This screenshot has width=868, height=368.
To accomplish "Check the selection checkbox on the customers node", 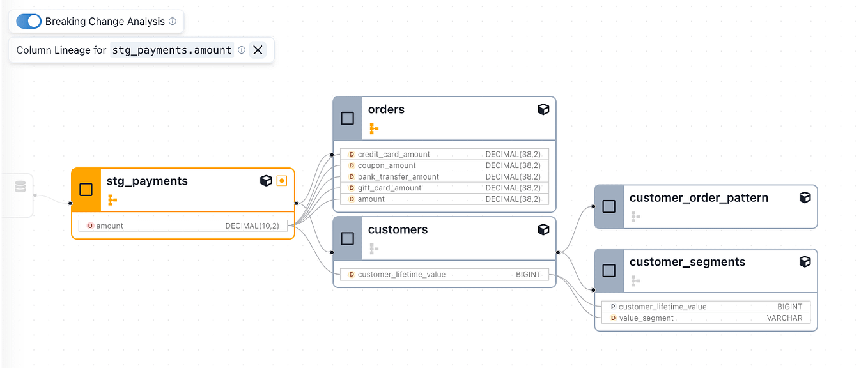I will [x=347, y=238].
